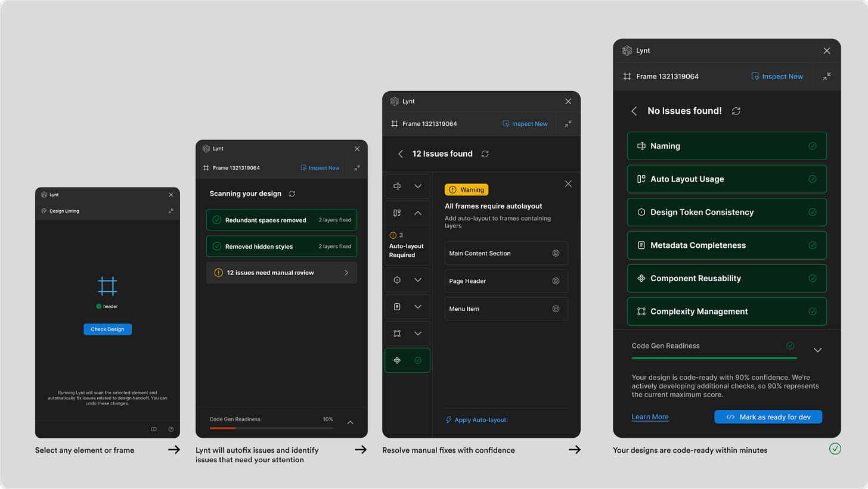
Task: Click 3 Auto-layout Required sidebar entry
Action: tap(407, 245)
